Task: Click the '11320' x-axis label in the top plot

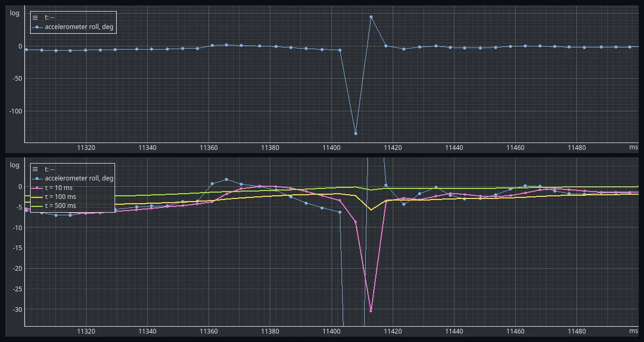Action: (86, 148)
